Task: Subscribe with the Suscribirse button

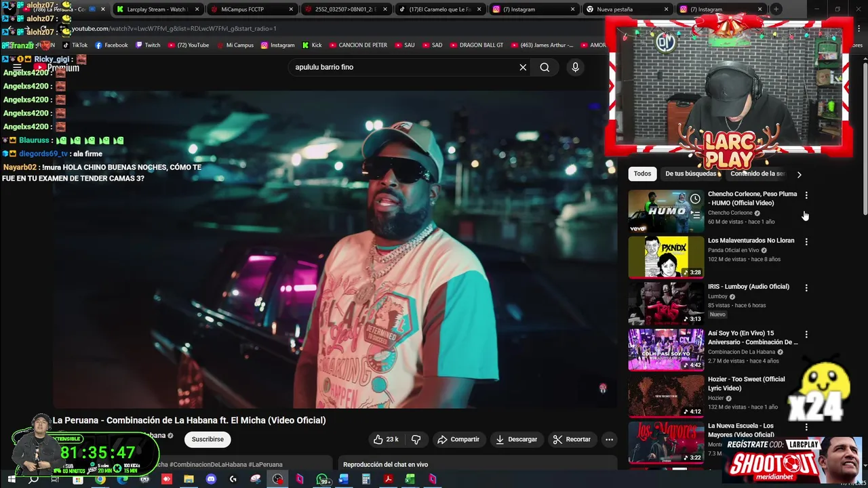Action: pos(208,439)
